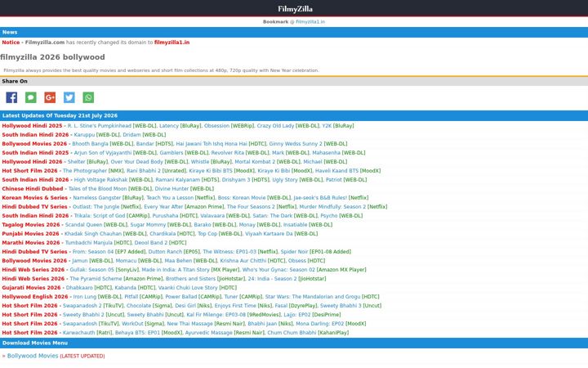Open Brothers and Sisters series link
The image size is (588, 368).
tap(190, 279)
